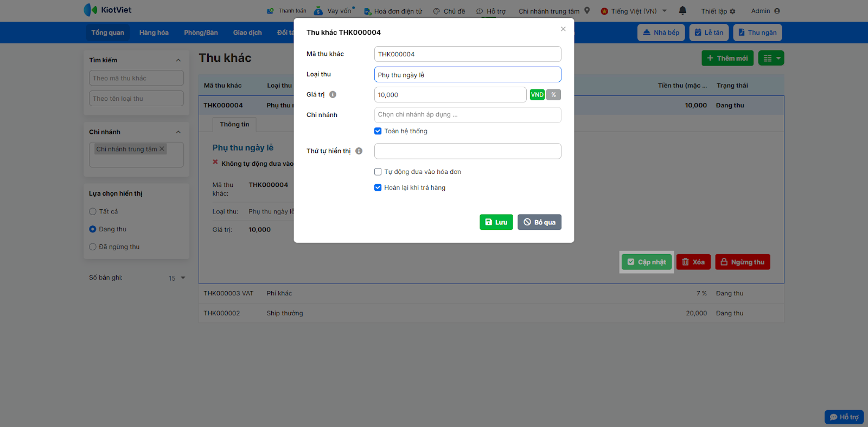Open Vay vốn loan icon
The image size is (868, 427).
[x=318, y=11]
